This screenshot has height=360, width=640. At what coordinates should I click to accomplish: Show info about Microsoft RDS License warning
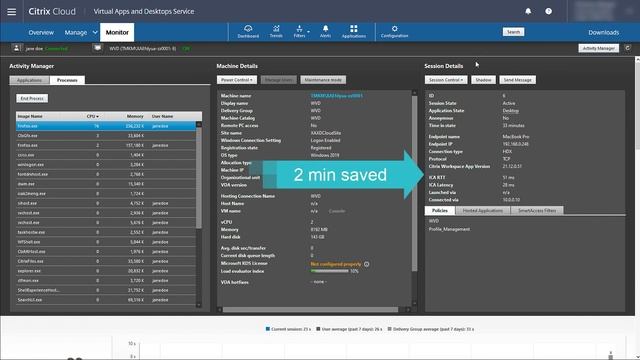click(x=367, y=264)
